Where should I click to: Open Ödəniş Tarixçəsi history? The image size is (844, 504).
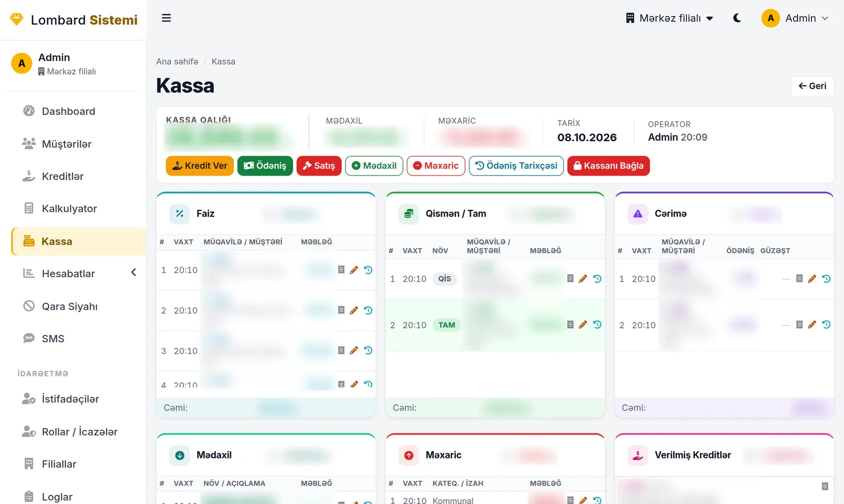tap(516, 166)
